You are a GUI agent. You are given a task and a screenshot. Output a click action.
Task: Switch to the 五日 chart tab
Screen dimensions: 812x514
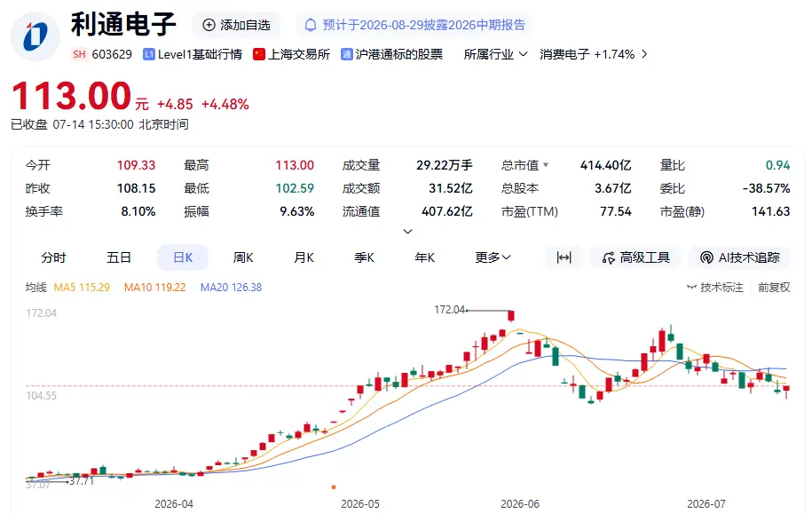119,257
